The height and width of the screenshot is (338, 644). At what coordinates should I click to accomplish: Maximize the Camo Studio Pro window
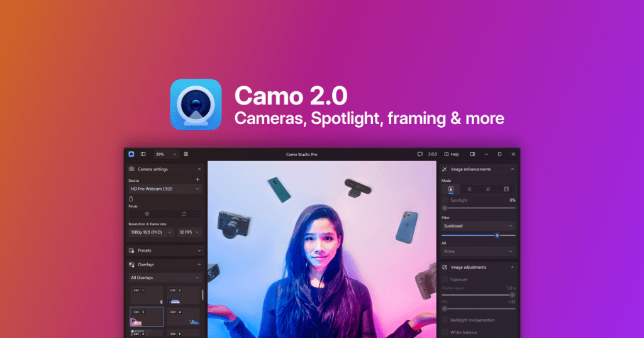tap(499, 154)
